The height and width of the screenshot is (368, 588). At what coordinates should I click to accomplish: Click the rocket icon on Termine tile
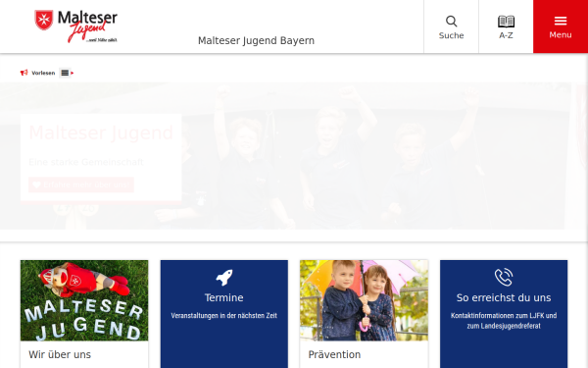click(224, 278)
